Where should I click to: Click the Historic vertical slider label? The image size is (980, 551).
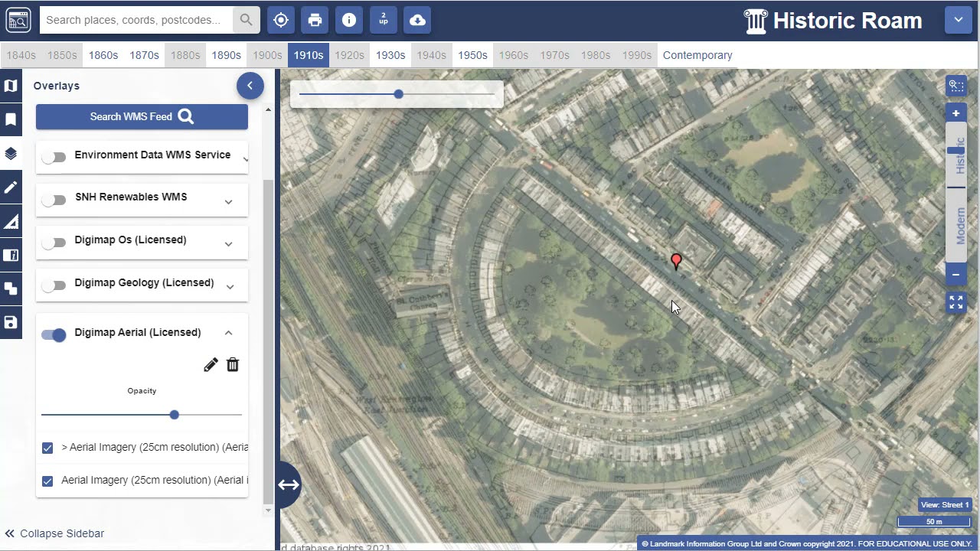click(x=960, y=155)
